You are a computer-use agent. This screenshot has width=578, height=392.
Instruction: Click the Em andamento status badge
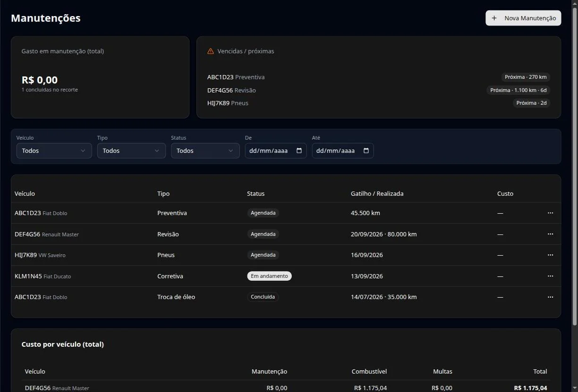269,276
